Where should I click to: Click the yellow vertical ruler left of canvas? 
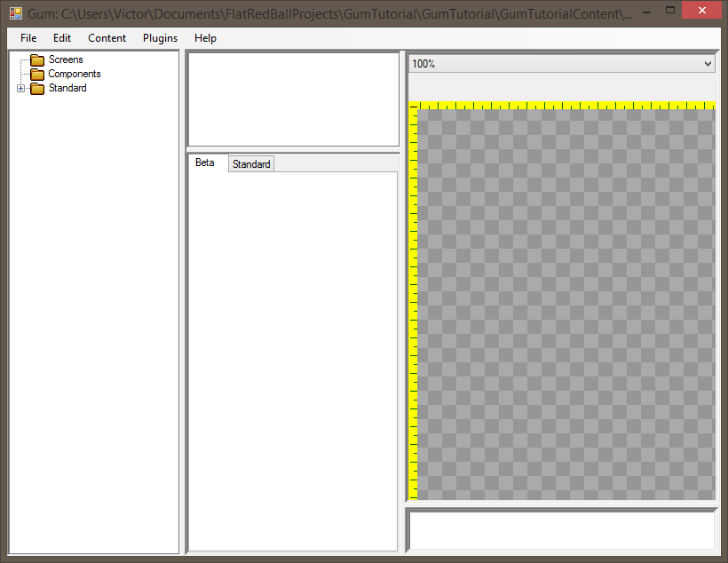(x=413, y=302)
